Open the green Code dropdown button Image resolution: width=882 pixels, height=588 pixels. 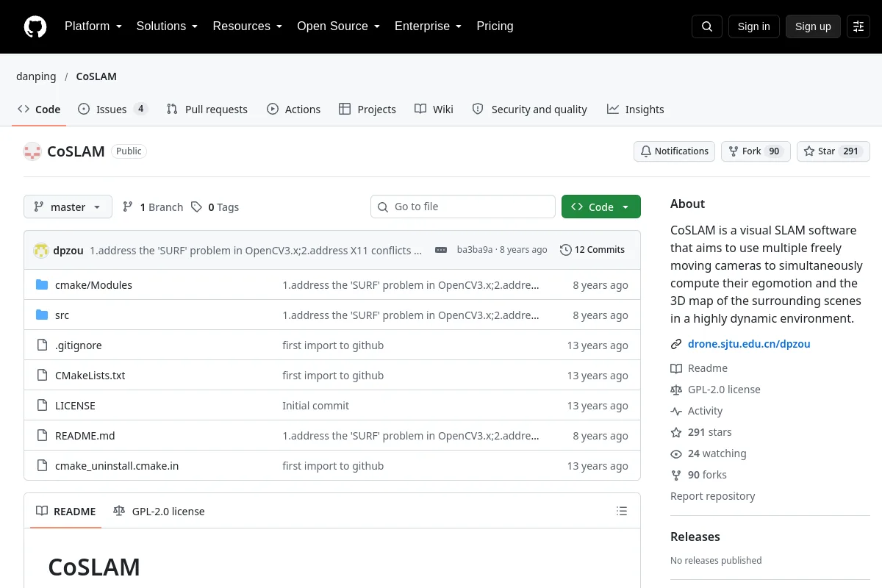601,207
